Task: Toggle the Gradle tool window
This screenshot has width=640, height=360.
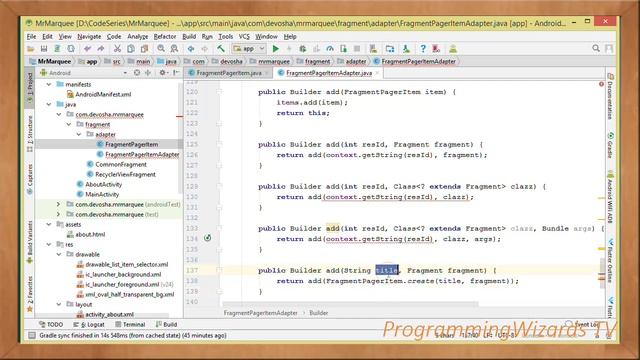Action: 610,145
